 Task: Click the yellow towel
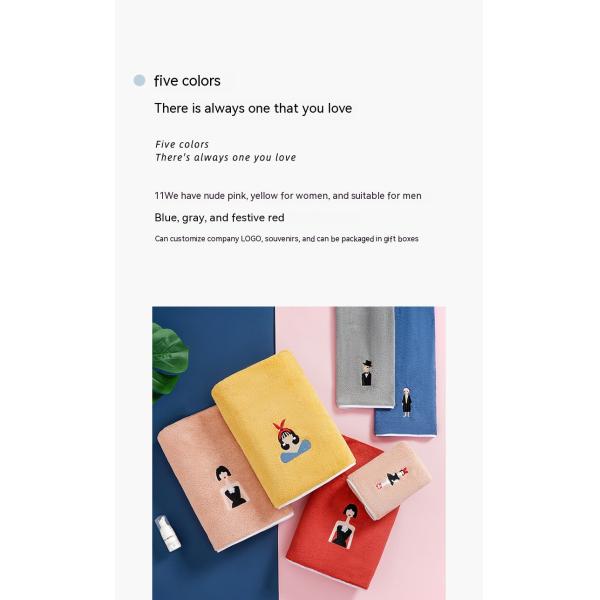coord(283,429)
